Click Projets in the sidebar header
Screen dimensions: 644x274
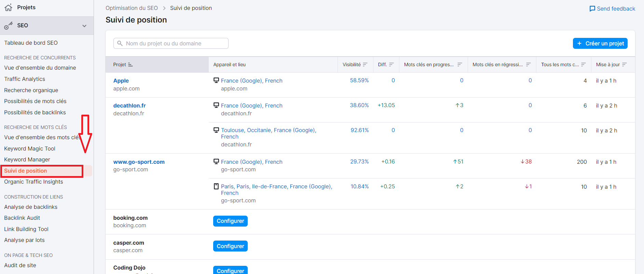[x=26, y=7]
